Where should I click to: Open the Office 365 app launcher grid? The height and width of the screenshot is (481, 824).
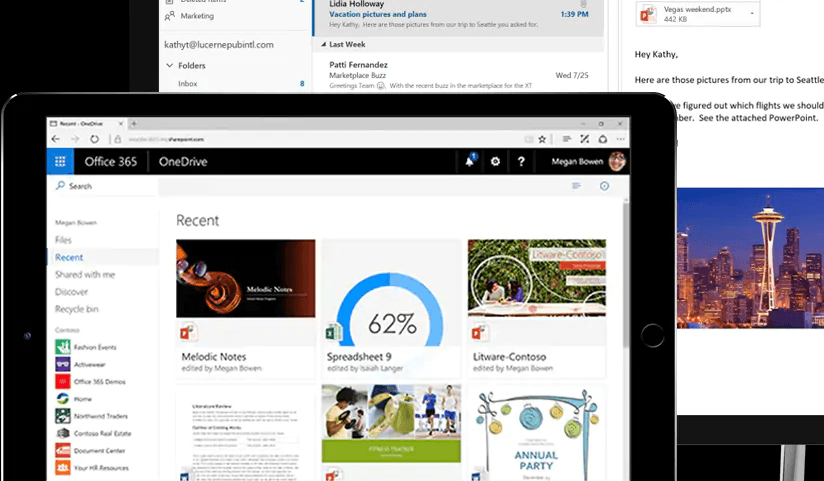click(x=61, y=162)
